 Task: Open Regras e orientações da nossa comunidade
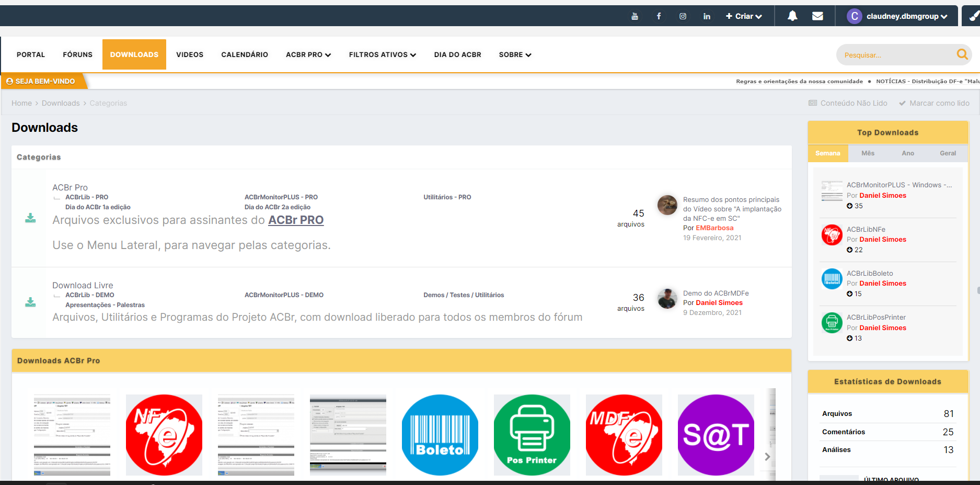pyautogui.click(x=799, y=81)
